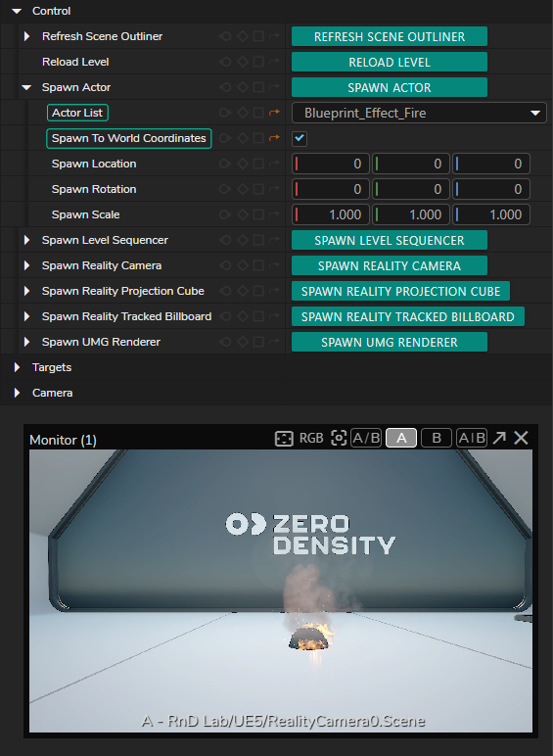Click Spawn Scale X value field
This screenshot has height=756, width=553.
click(x=331, y=214)
